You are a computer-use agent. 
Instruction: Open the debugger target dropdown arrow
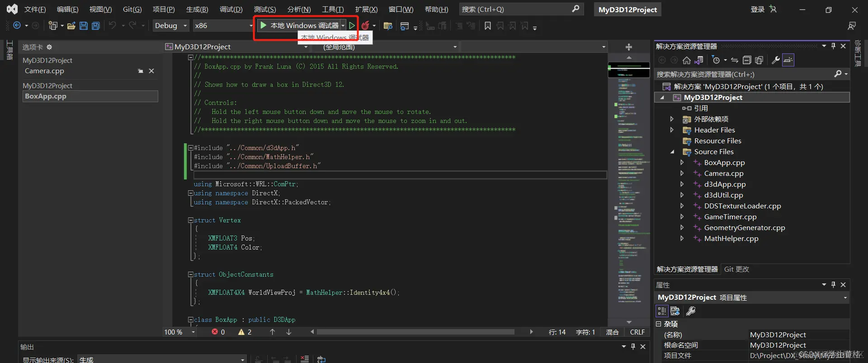click(x=343, y=26)
